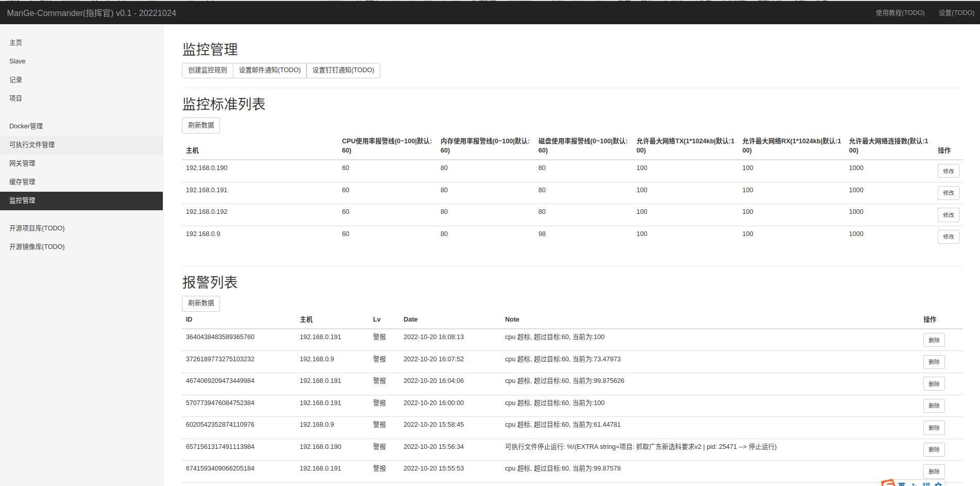The image size is (980, 486).
Task: Open Docker管理 in the sidebar
Action: click(x=26, y=126)
